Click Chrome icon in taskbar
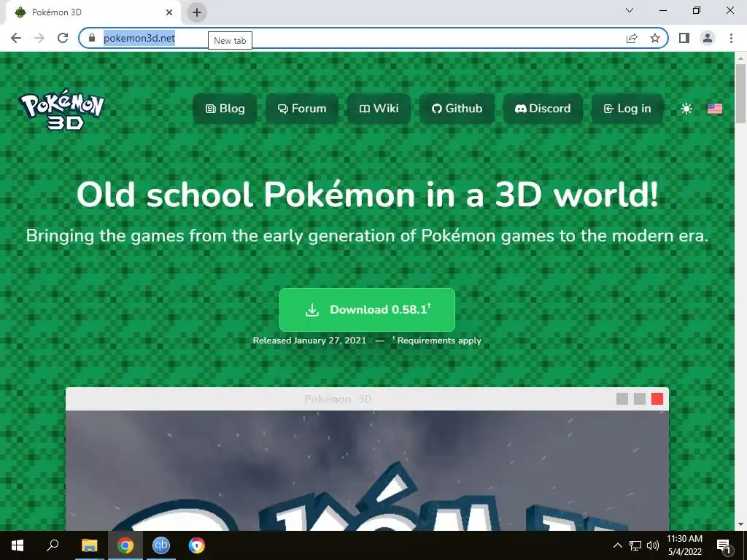The height and width of the screenshot is (560, 747). [125, 545]
